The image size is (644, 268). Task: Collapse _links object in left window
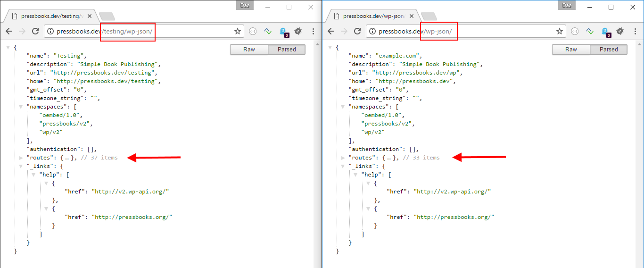(x=21, y=166)
